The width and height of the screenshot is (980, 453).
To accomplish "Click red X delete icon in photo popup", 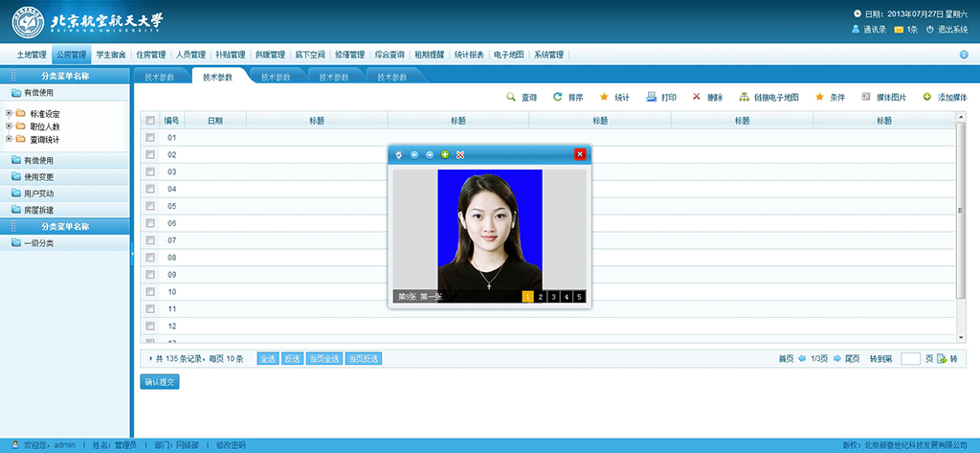I will point(460,154).
